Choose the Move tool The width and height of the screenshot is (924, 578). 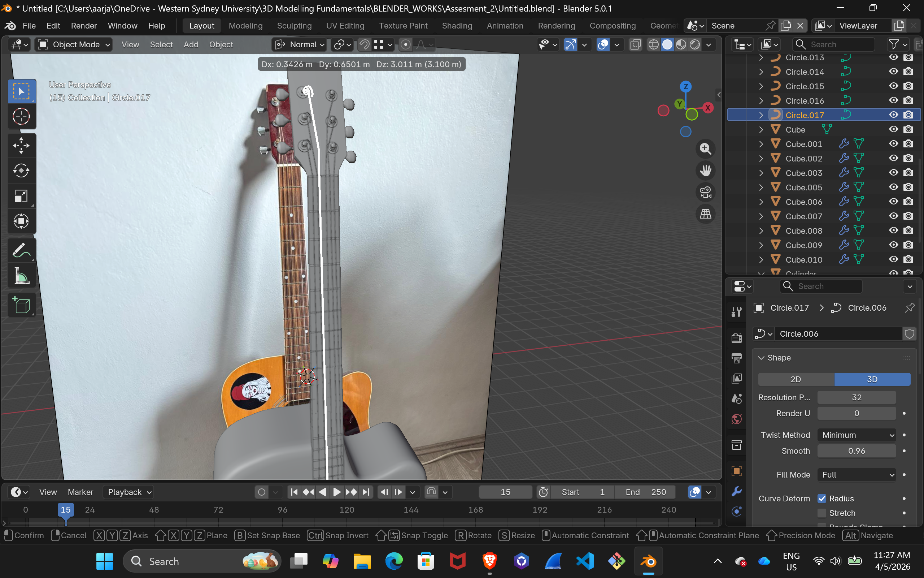(21, 145)
